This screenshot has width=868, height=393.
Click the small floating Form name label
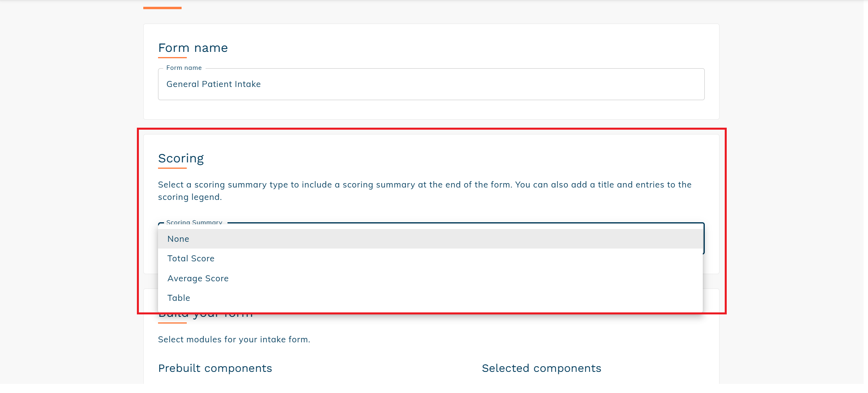[184, 68]
